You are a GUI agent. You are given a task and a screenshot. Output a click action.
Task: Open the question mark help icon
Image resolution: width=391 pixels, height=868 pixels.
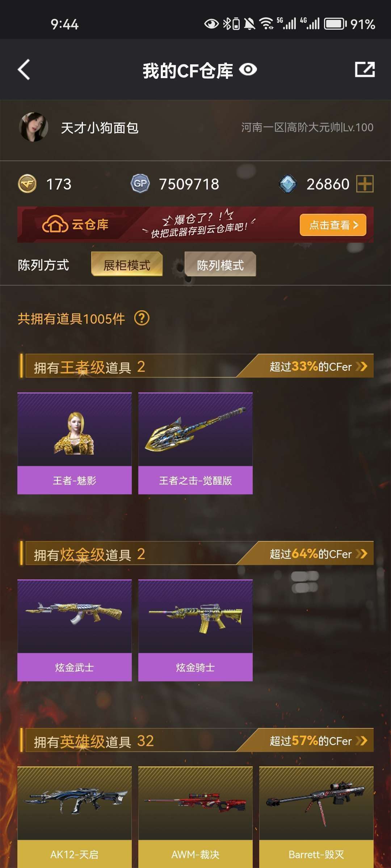click(142, 318)
